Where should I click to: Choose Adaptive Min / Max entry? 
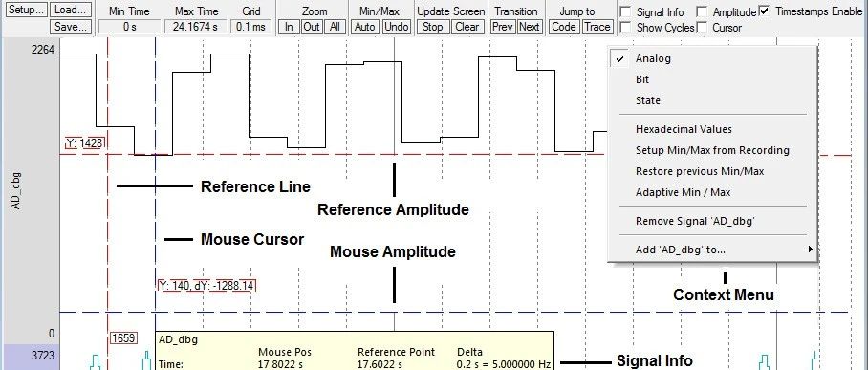click(x=712, y=192)
